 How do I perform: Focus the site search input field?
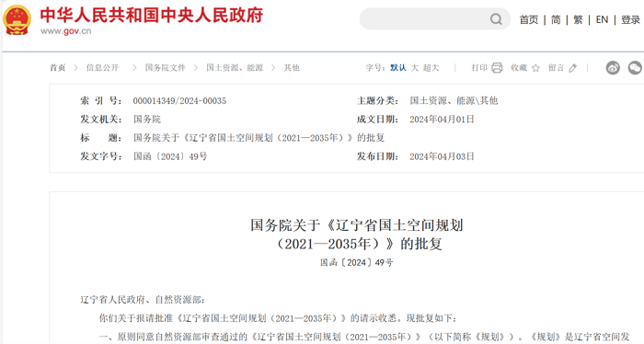pyautogui.click(x=435, y=19)
